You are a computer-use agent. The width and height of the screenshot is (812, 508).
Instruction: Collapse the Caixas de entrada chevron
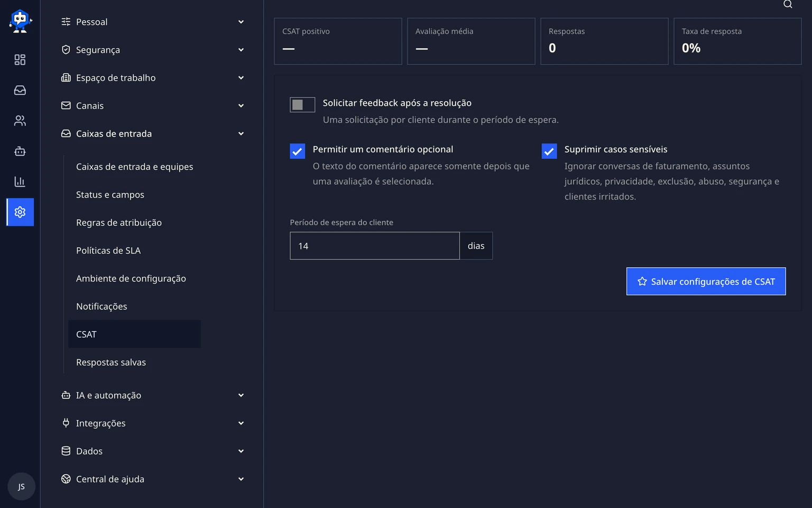click(241, 134)
